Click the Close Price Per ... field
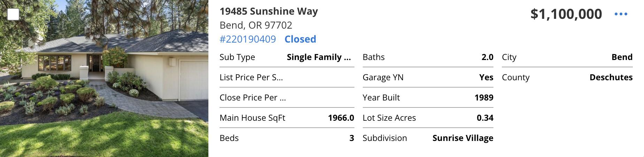This screenshot has height=157, width=644. click(x=253, y=98)
